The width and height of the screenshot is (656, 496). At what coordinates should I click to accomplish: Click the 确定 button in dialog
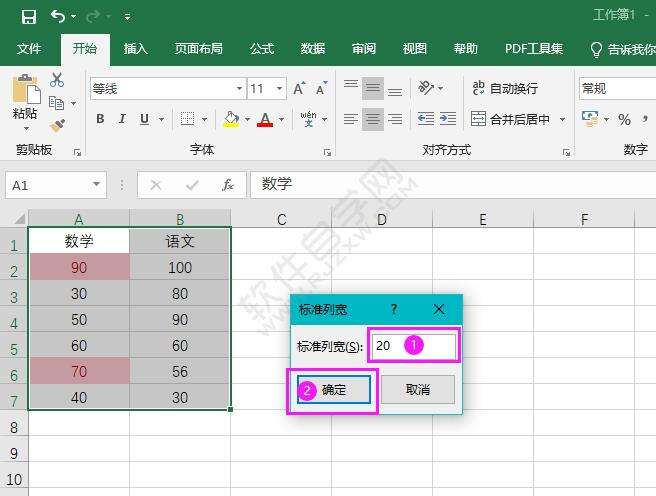pyautogui.click(x=334, y=389)
